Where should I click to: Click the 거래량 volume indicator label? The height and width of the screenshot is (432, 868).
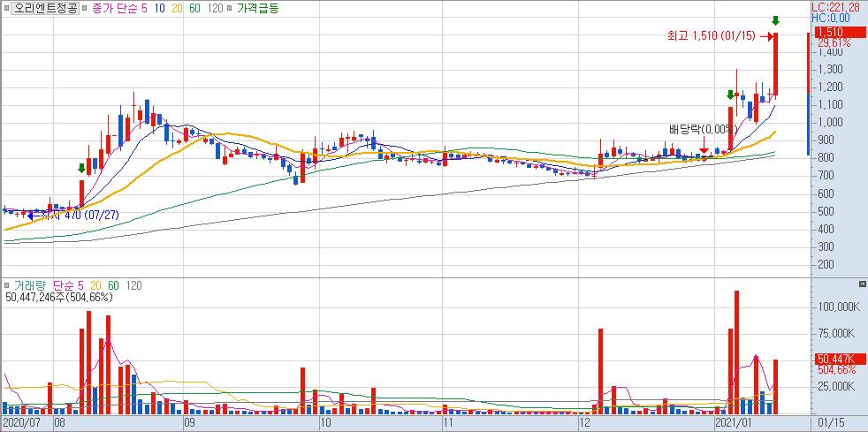point(31,285)
